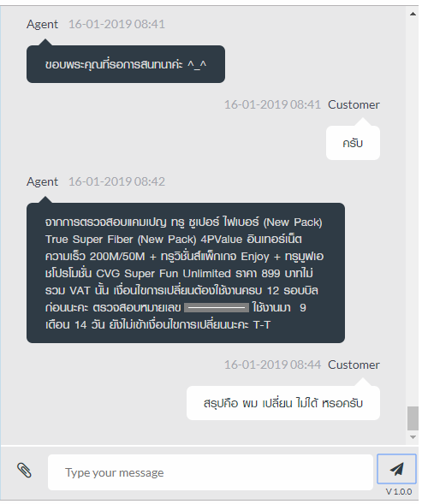This screenshot has height=504, width=422.
Task: Click the scroll down arrow
Action: [x=413, y=436]
